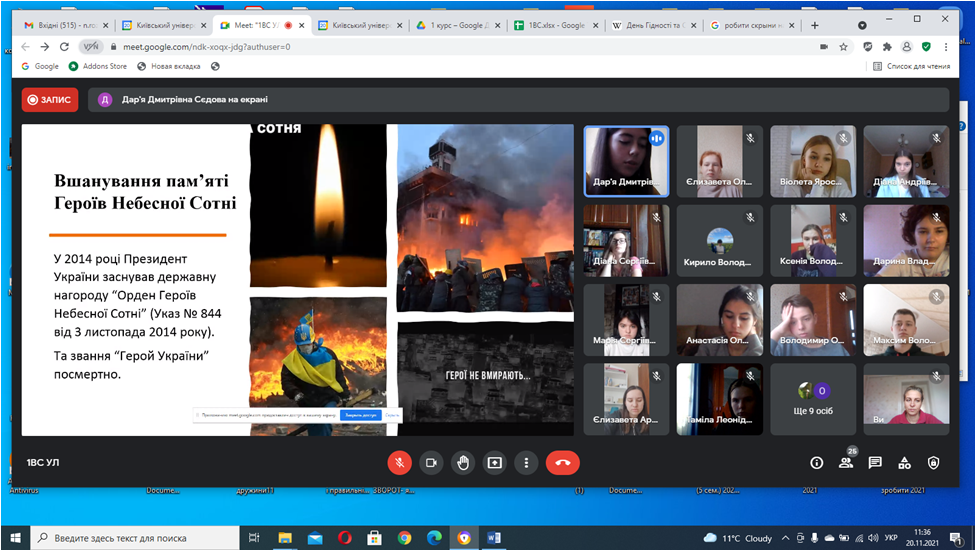Open the 'Ще 9 осіб' participants tile
Image resolution: width=976 pixels, height=551 pixels.
click(812, 398)
